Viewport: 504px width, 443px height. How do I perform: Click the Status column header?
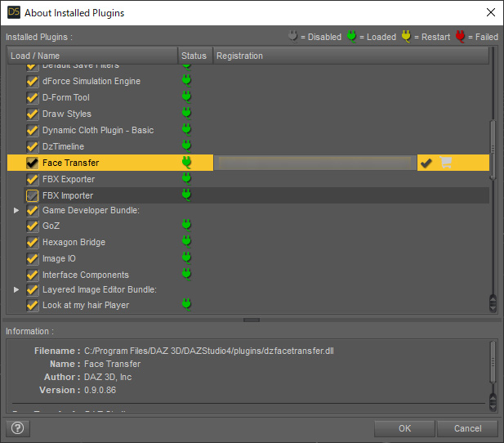point(195,56)
